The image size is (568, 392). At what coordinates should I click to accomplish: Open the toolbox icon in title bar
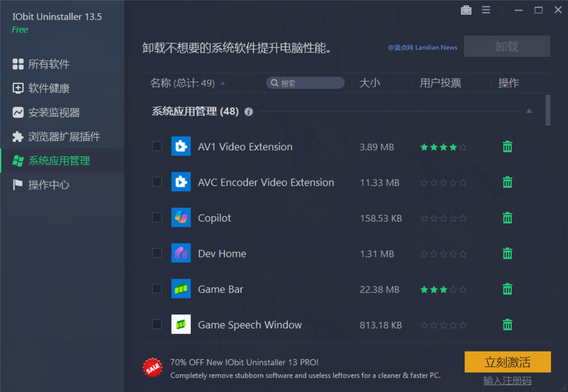(x=466, y=10)
